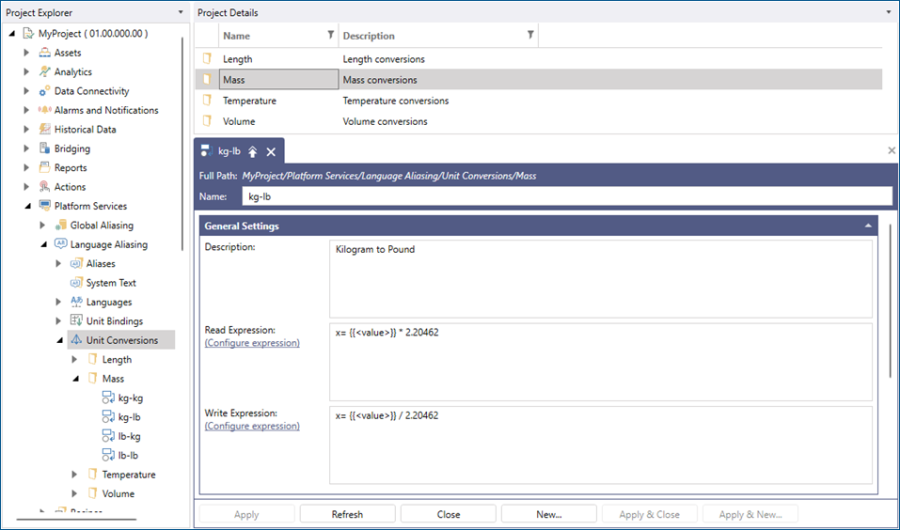Click the Unit Conversions scale icon
The image size is (900, 530).
click(76, 340)
